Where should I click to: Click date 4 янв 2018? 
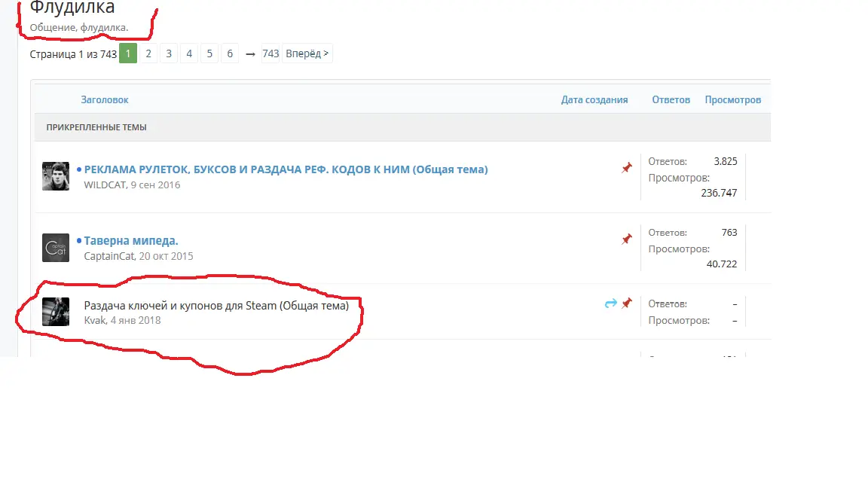[136, 320]
